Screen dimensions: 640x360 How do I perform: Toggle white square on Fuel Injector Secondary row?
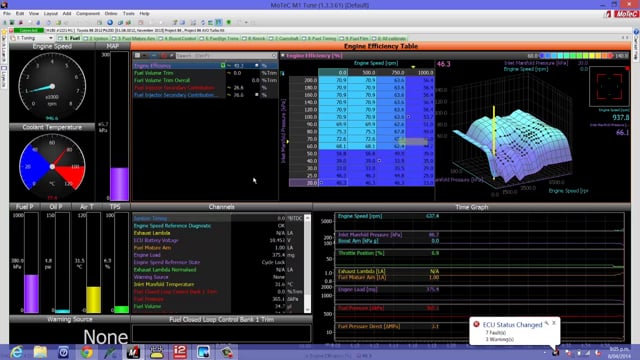257,95
